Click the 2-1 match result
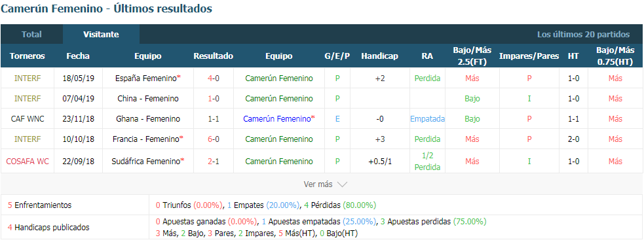 pos(214,161)
